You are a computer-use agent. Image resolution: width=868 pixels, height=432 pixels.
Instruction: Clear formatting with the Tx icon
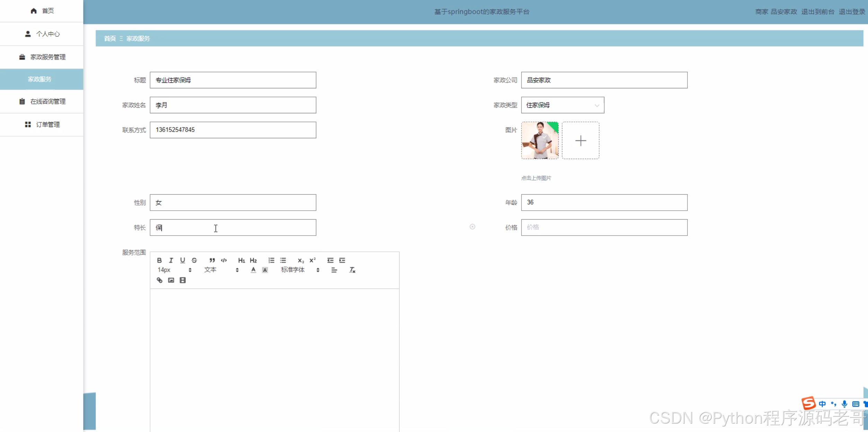[352, 270]
